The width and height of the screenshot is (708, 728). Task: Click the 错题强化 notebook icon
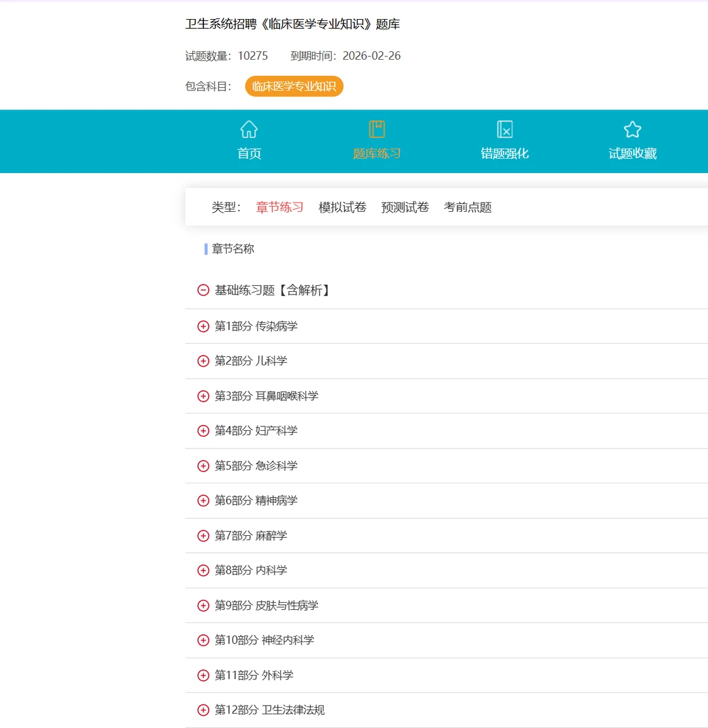click(505, 129)
